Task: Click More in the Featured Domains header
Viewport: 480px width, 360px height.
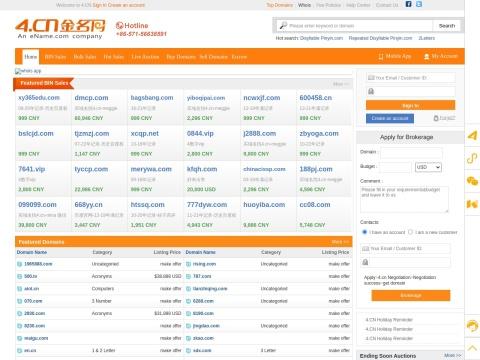Action: point(340,242)
